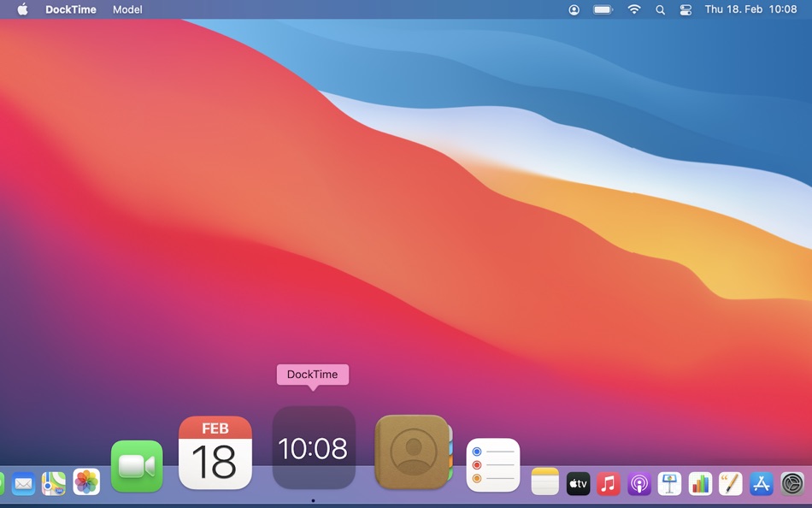Open the DockTime clock app in the Dock

pyautogui.click(x=314, y=449)
